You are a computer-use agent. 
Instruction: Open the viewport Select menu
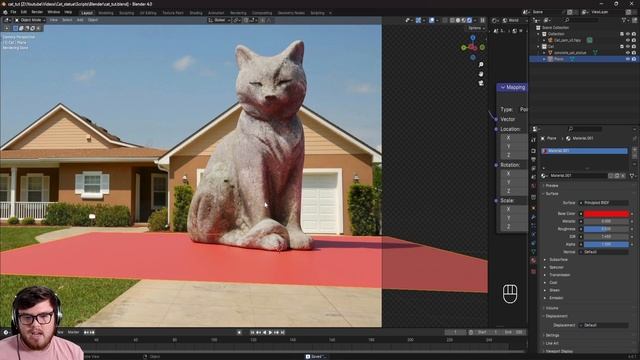pyautogui.click(x=67, y=20)
